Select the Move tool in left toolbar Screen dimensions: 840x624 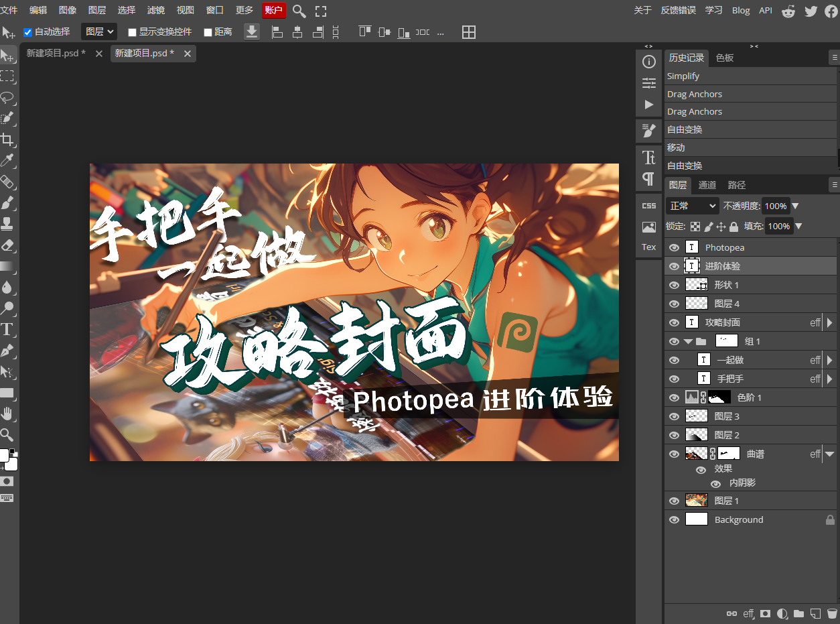(x=7, y=56)
